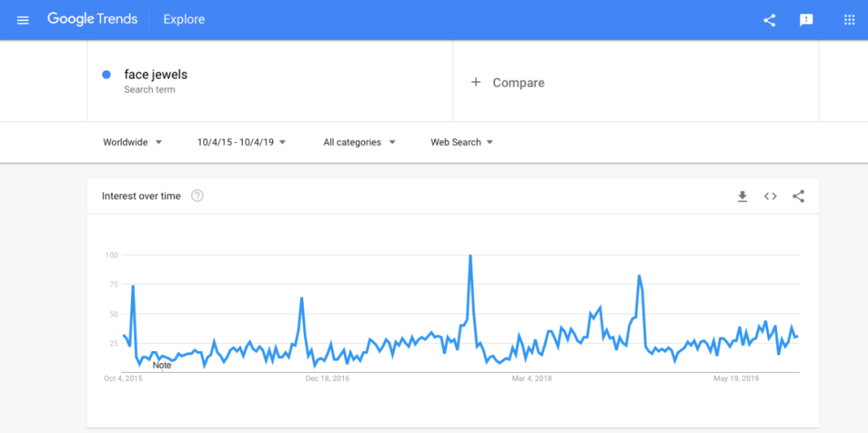Go to the Explore section

pyautogui.click(x=184, y=19)
